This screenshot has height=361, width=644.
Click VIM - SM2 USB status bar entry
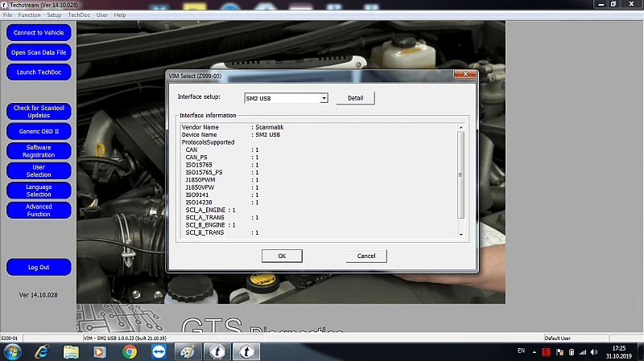(x=125, y=338)
